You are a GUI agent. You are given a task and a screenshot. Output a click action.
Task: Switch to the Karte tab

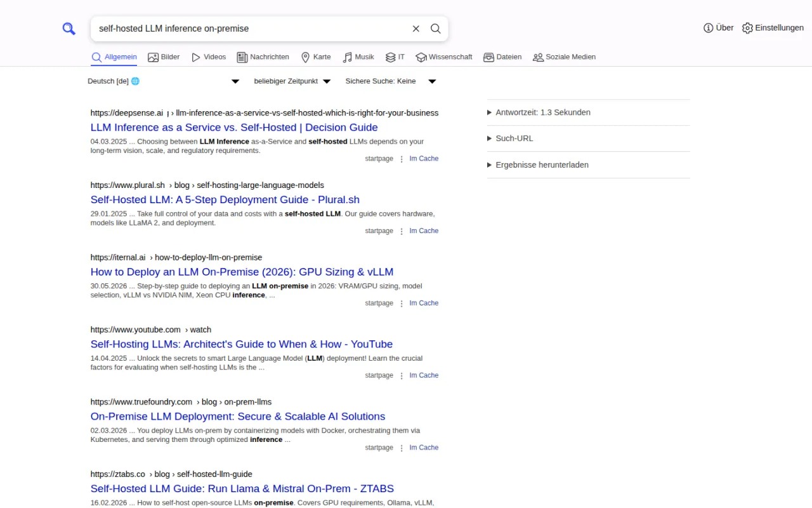[316, 57]
